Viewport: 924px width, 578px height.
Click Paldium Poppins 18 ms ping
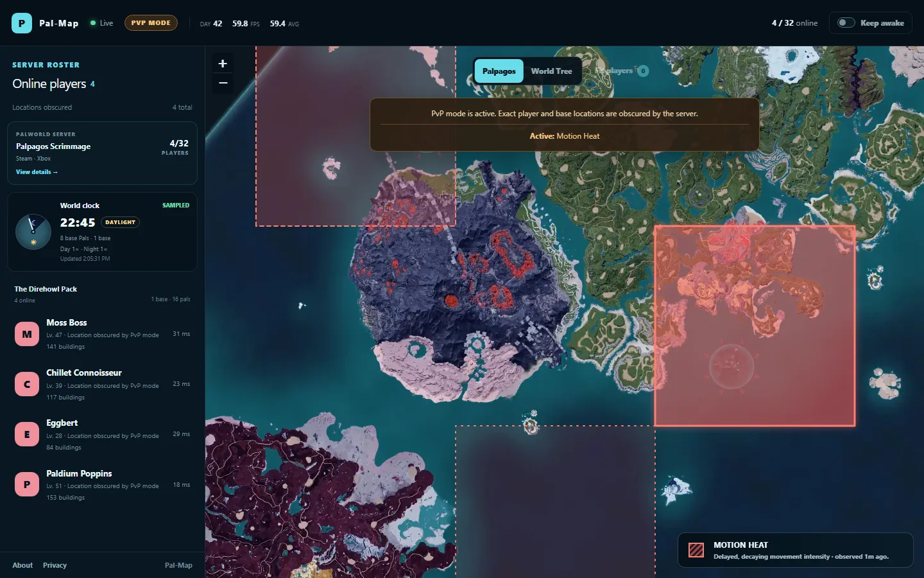182,485
